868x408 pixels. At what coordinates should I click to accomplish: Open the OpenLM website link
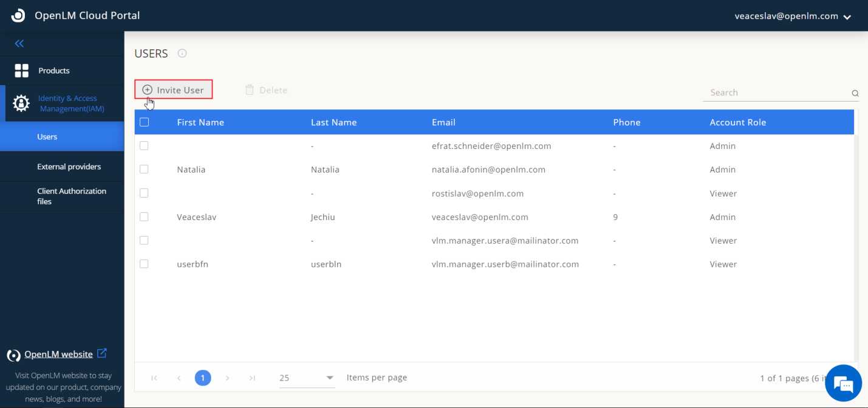(x=58, y=354)
